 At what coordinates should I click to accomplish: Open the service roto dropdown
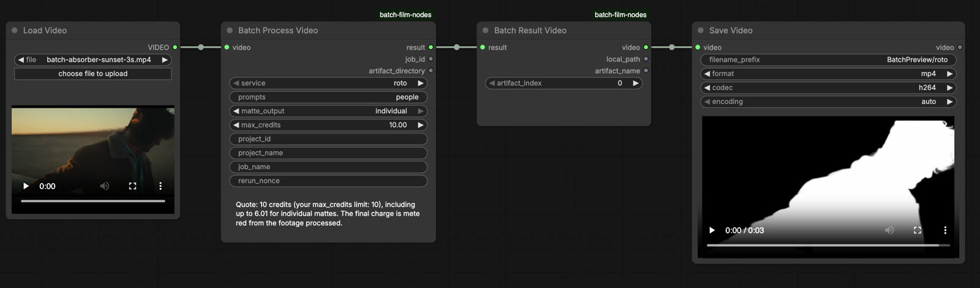click(x=328, y=83)
